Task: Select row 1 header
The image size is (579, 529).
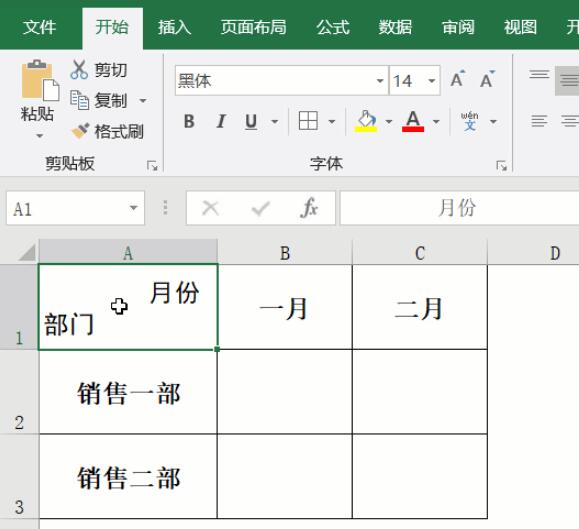Action: pos(19,307)
